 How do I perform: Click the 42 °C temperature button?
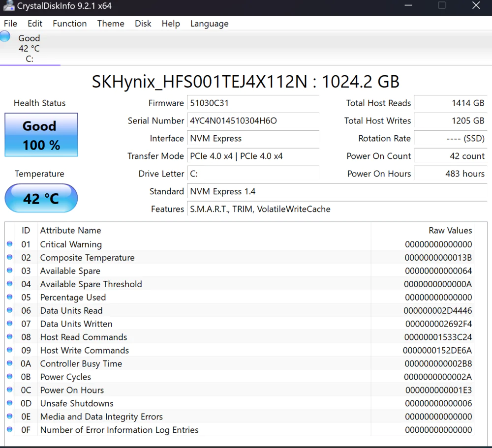point(41,198)
